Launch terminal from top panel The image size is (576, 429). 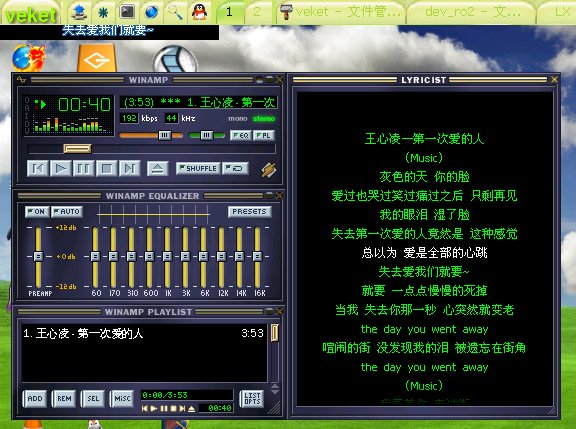(x=127, y=12)
